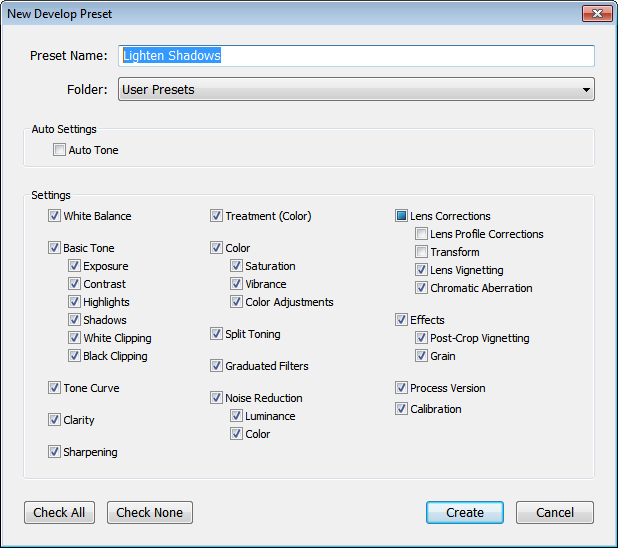Click the Check All button
The image size is (618, 548).
[x=60, y=513]
